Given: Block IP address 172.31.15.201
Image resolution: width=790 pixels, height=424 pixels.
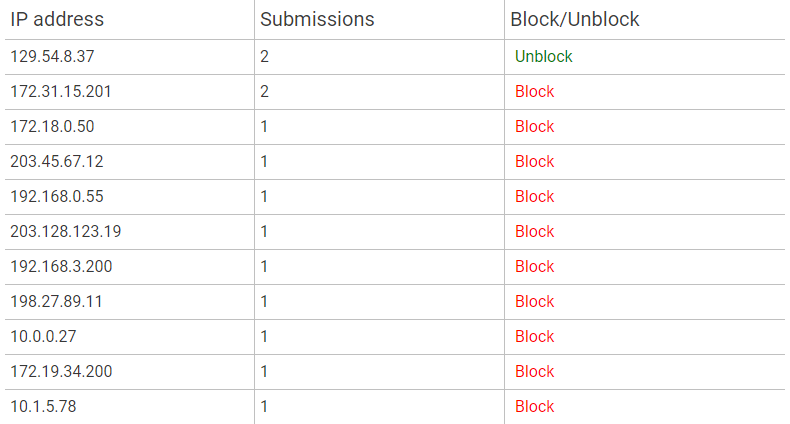Looking at the screenshot, I should 534,92.
